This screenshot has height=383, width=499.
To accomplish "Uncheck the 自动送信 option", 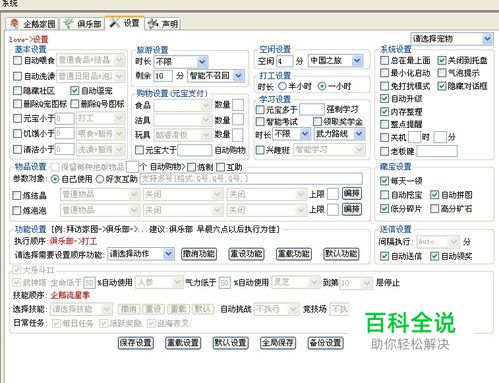I will point(384,256).
